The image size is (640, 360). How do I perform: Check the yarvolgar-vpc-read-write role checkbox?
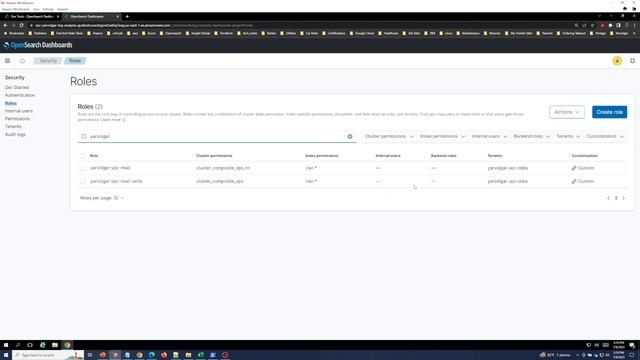pyautogui.click(x=83, y=181)
